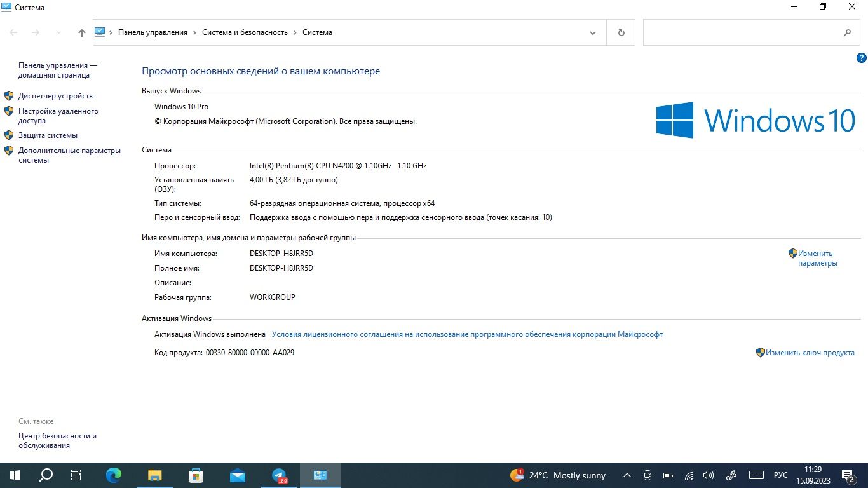Open the battery status tray icon
868x488 pixels.
tap(668, 475)
